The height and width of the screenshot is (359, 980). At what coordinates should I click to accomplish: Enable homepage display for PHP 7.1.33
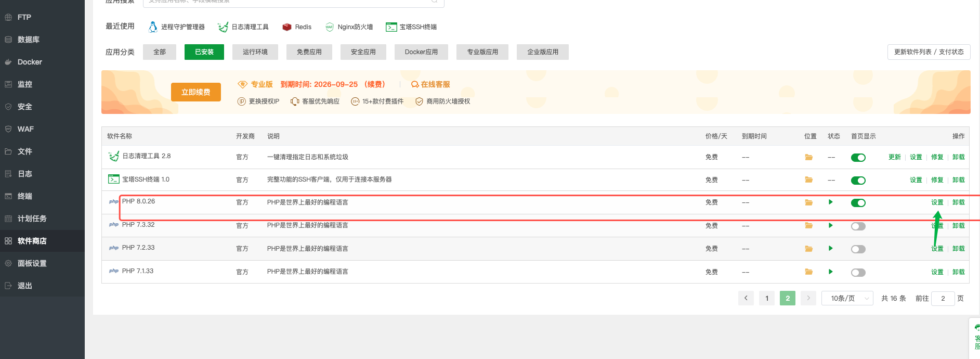pyautogui.click(x=858, y=273)
